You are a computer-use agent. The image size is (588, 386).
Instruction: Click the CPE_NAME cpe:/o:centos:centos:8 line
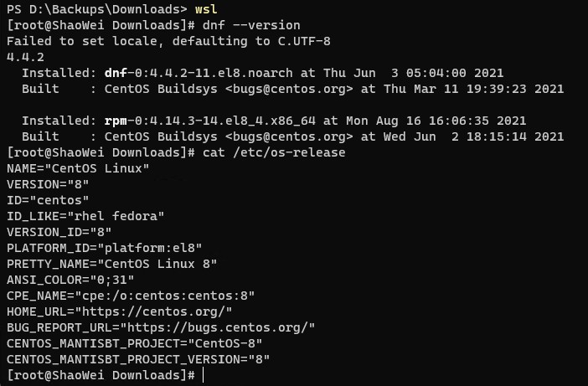pyautogui.click(x=131, y=296)
